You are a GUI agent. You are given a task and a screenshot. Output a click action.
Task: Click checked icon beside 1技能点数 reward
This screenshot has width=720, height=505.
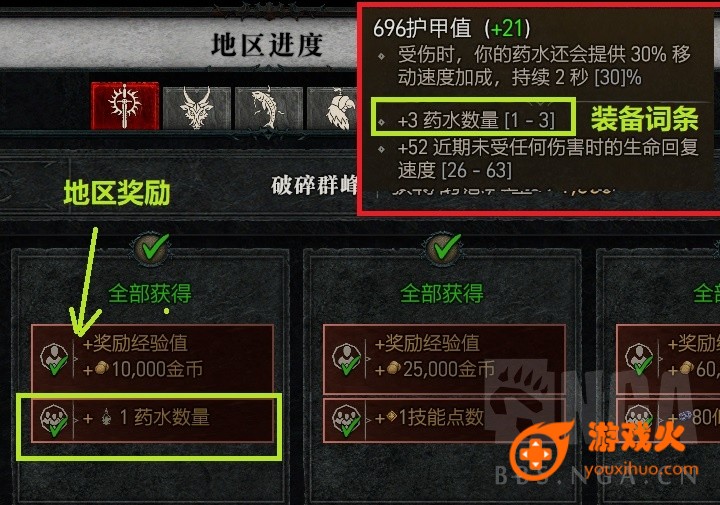tap(346, 420)
